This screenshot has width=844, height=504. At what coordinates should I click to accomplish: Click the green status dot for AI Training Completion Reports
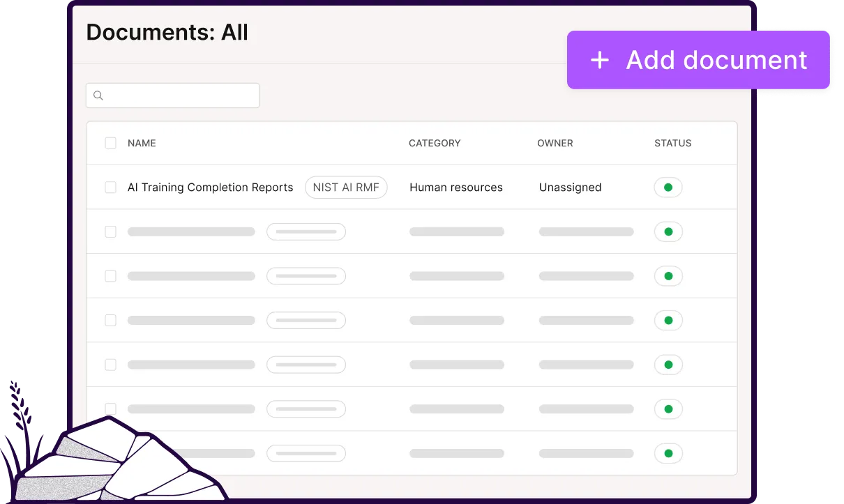[x=668, y=187]
